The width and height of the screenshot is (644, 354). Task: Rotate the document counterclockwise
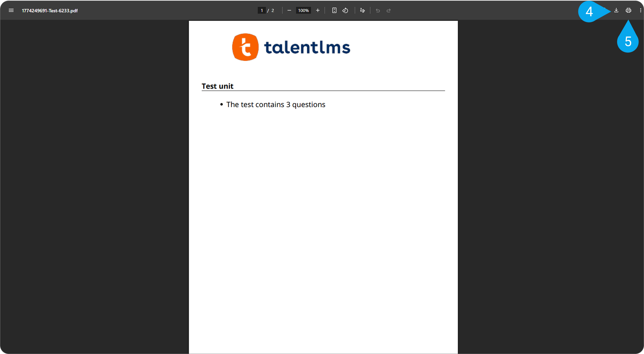(345, 10)
